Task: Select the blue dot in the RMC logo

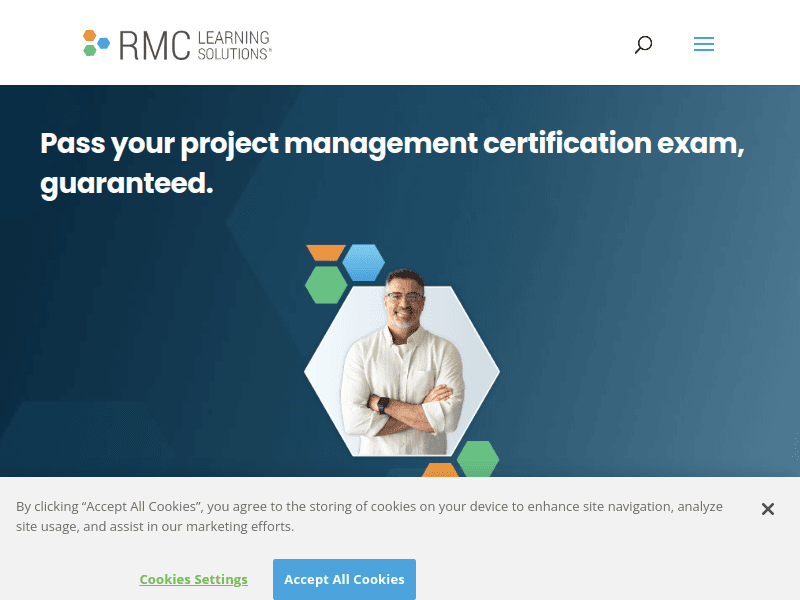Action: [102, 42]
